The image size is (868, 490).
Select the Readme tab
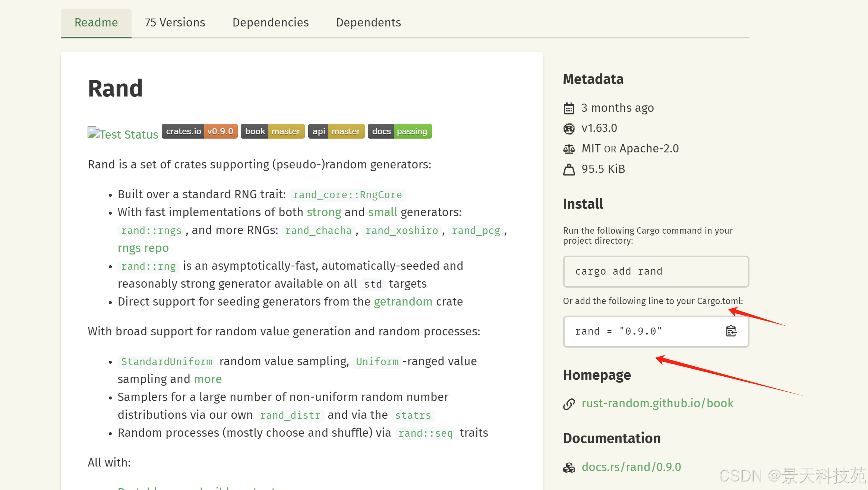point(96,23)
